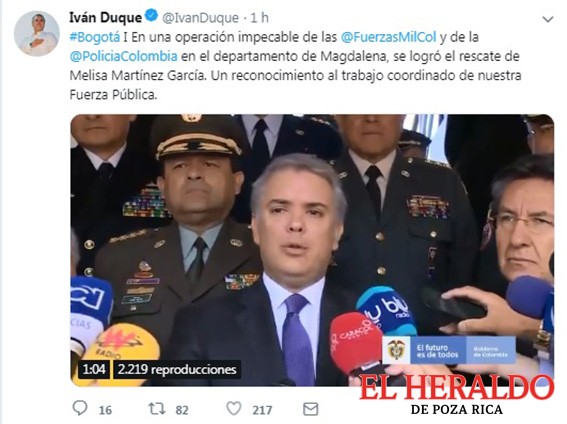Click the El Heraldo de Poza Rica logo

[x=456, y=395]
